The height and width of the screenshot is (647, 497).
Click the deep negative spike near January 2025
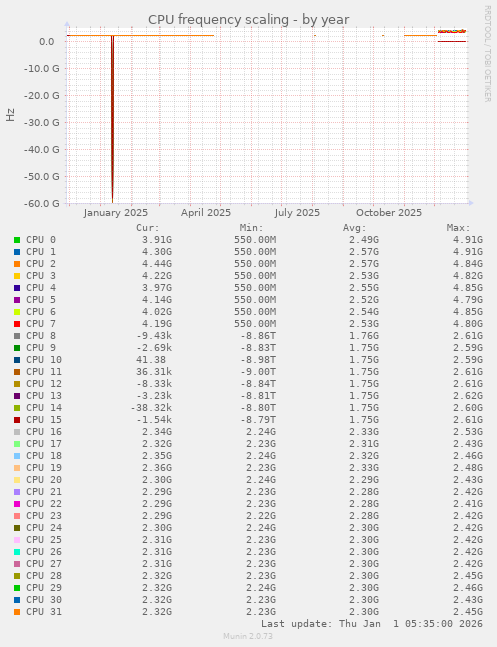click(x=112, y=119)
